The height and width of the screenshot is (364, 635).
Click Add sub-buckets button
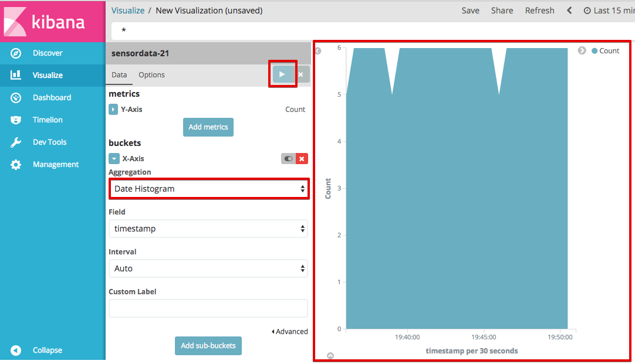point(208,346)
